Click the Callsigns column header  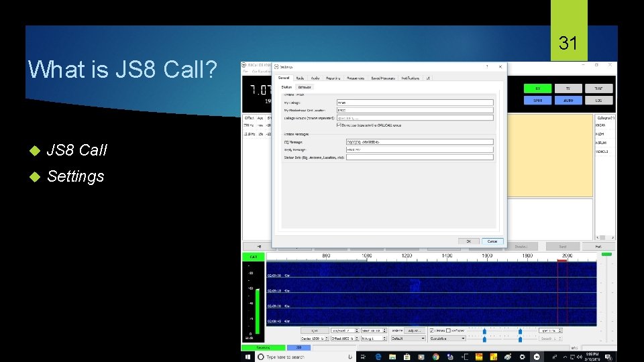click(605, 118)
